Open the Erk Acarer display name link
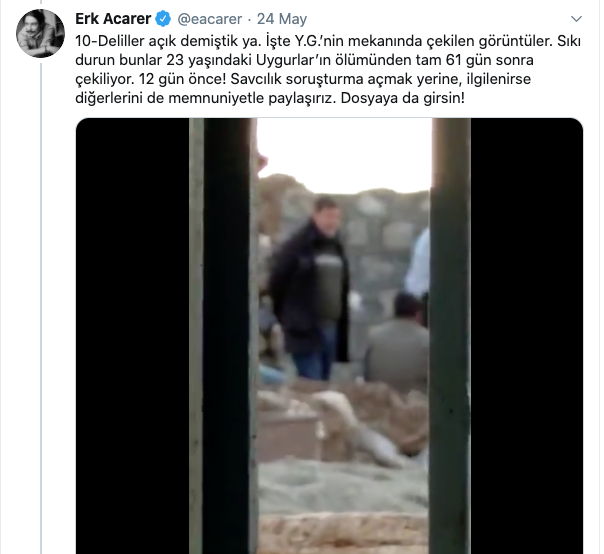This screenshot has width=604, height=554. (x=113, y=18)
